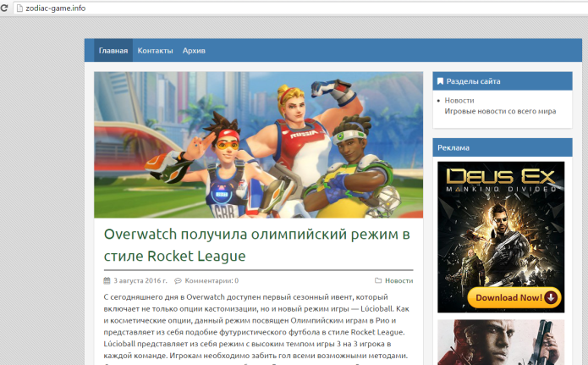Open the second ad banner with the gunman

click(501, 342)
